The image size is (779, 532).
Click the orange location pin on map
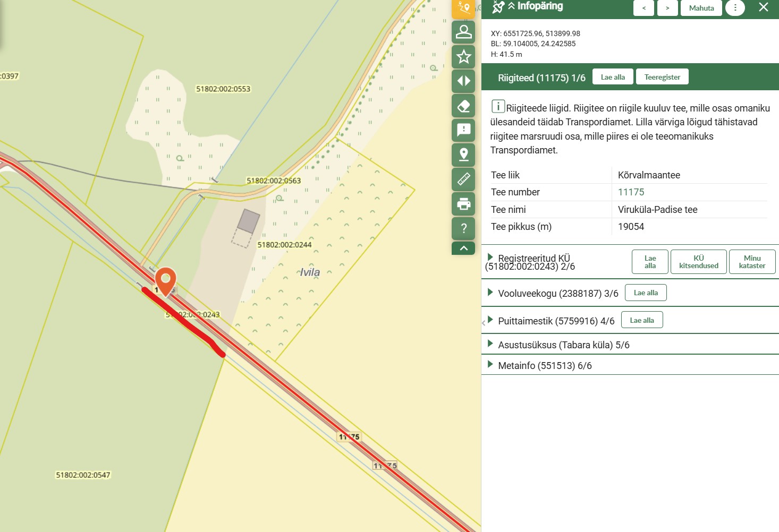coord(166,280)
